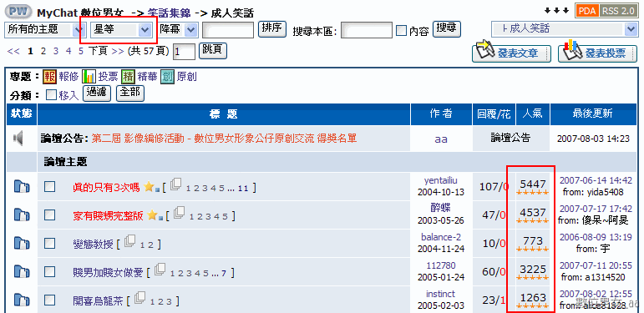Viewport: 644px width, 313px height.
Task: Focus the sort filter text field
Action: (x=228, y=30)
